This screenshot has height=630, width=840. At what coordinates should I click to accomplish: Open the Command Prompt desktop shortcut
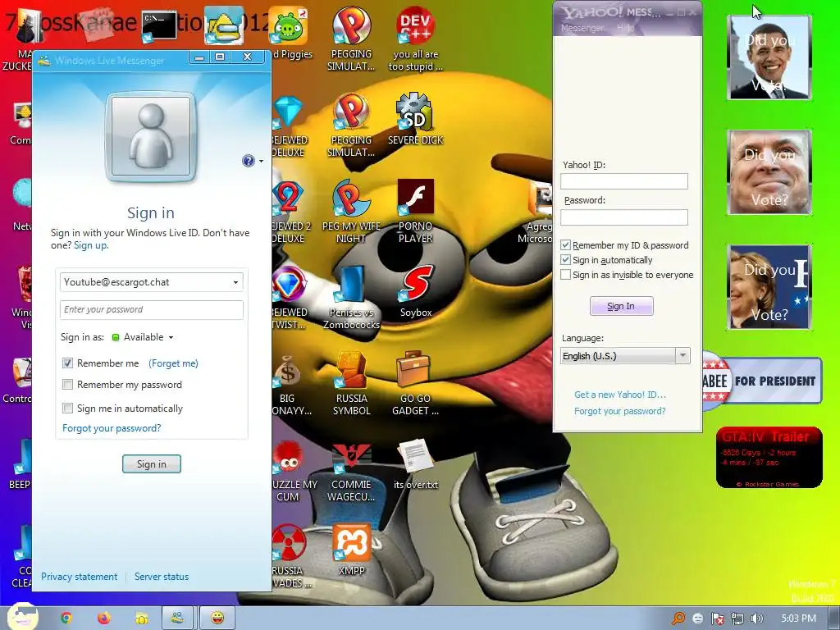(160, 25)
